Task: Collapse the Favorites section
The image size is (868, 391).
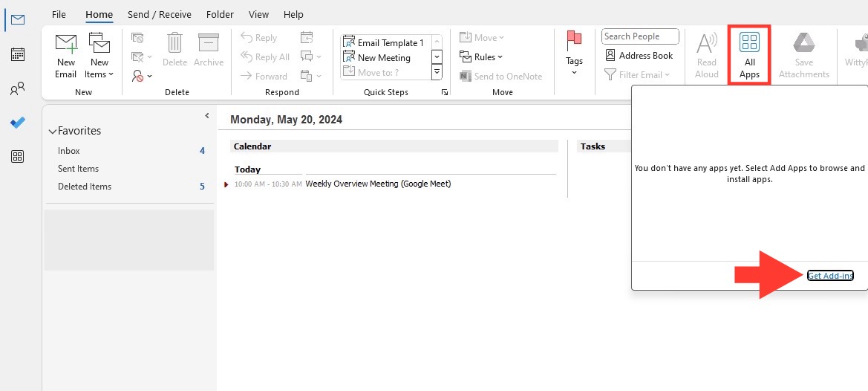Action: pyautogui.click(x=53, y=132)
